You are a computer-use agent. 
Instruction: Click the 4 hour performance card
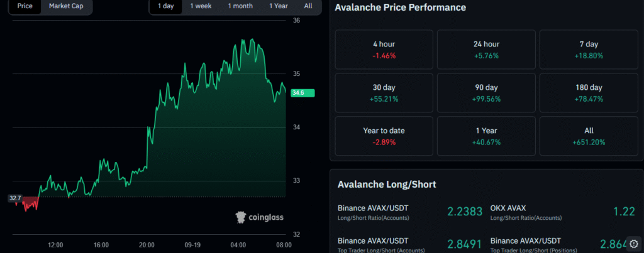pyautogui.click(x=384, y=50)
